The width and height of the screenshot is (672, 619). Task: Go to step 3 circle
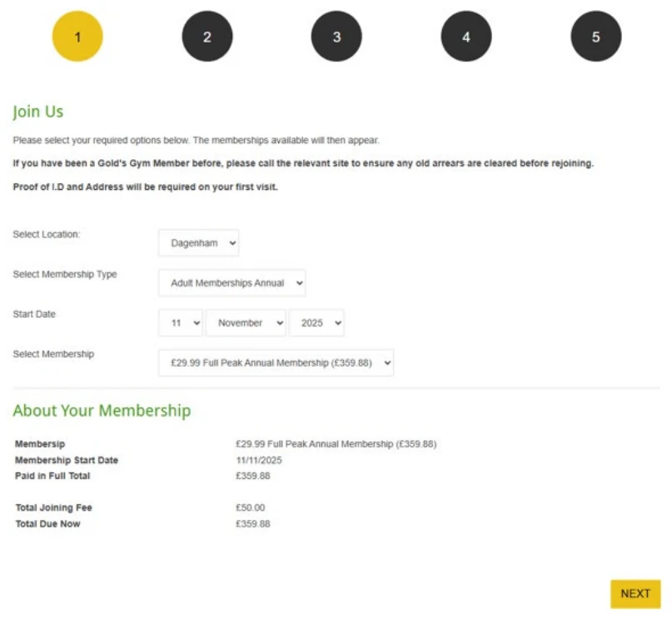[x=336, y=37]
